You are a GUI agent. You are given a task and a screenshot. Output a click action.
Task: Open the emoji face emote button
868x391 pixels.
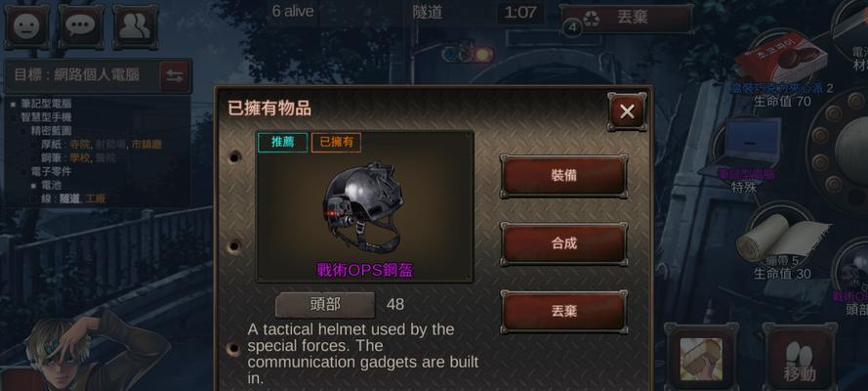(26, 26)
